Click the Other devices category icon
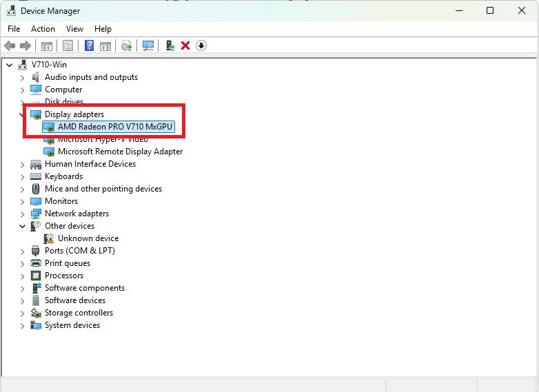This screenshot has width=539, height=392. [36, 226]
